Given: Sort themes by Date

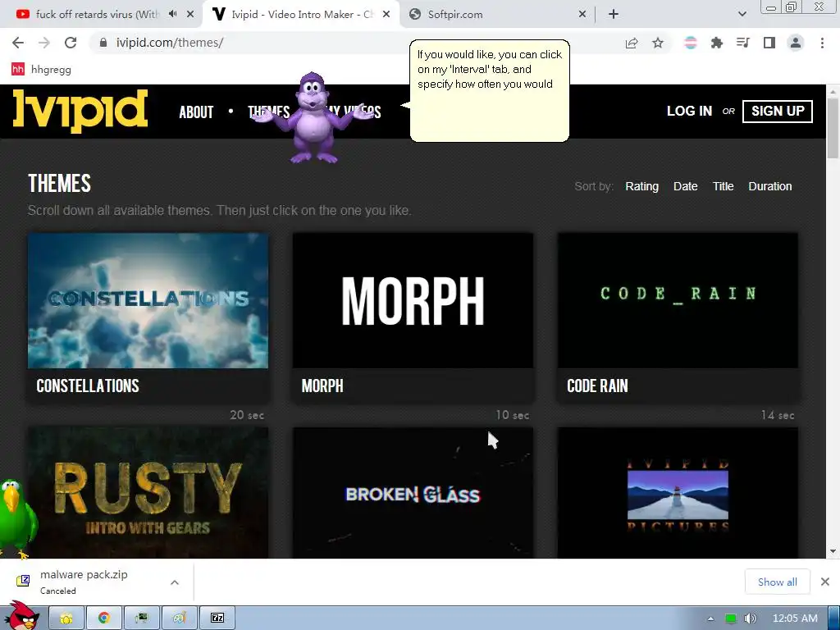Looking at the screenshot, I should pyautogui.click(x=685, y=186).
